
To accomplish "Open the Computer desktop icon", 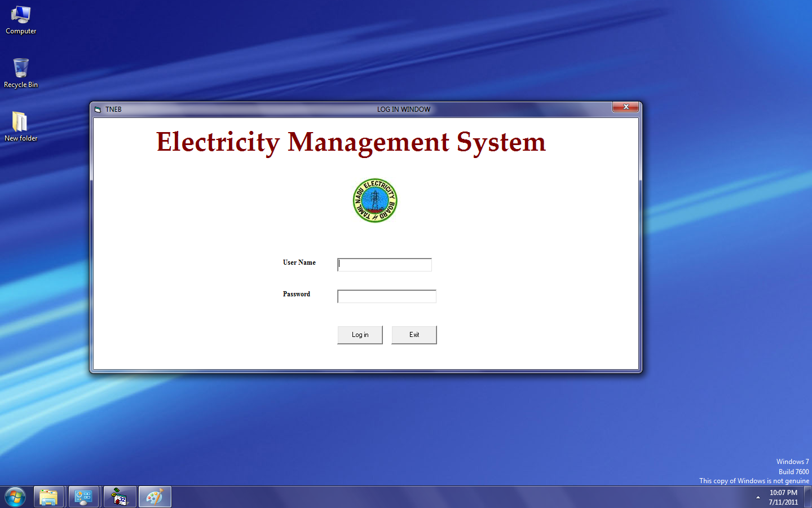I will click(21, 20).
